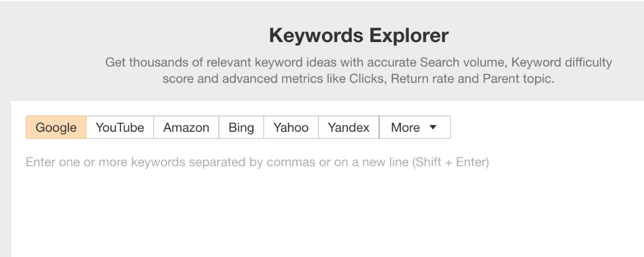Switch to the YouTube tab
Image resolution: width=644 pixels, height=257 pixels.
tap(120, 127)
